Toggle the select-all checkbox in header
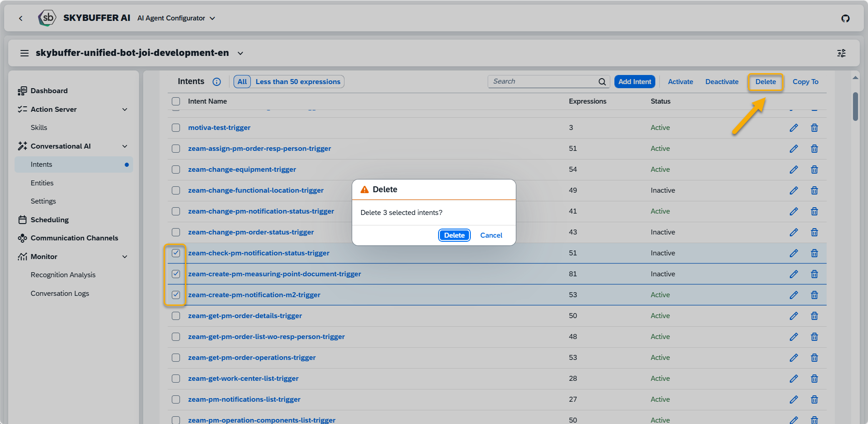Screen dimensions: 868x424 click(x=176, y=101)
